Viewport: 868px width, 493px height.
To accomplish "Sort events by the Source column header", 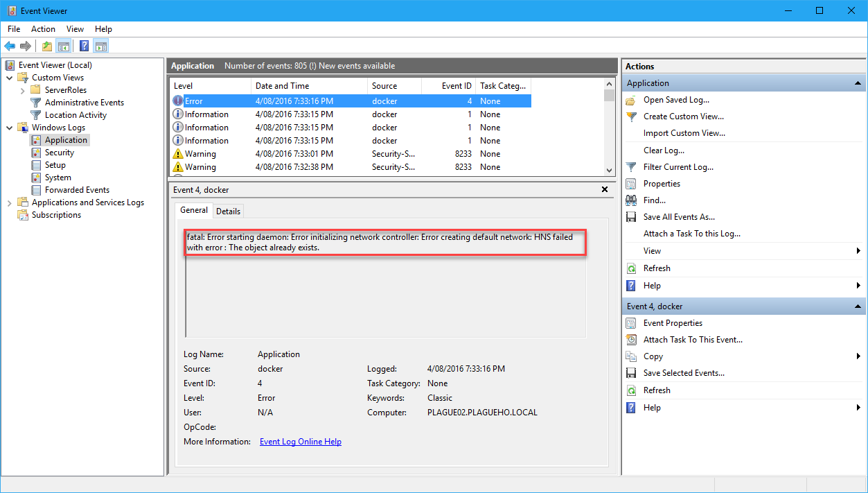I will [394, 86].
